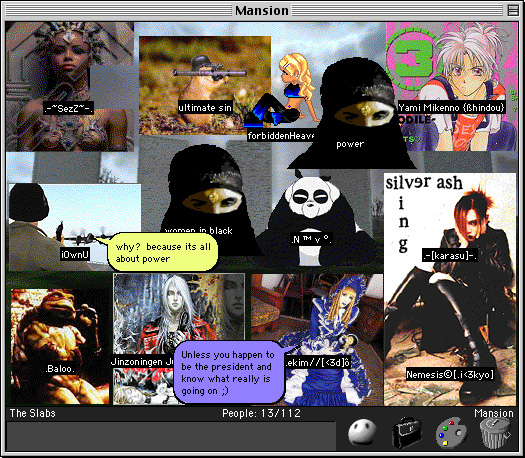Click the trash can icon

tap(495, 433)
